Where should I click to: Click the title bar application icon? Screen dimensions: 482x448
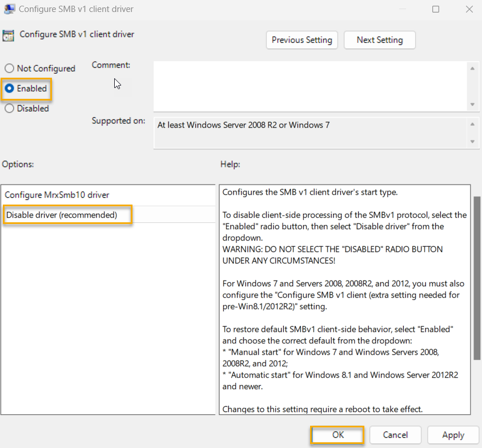point(9,9)
